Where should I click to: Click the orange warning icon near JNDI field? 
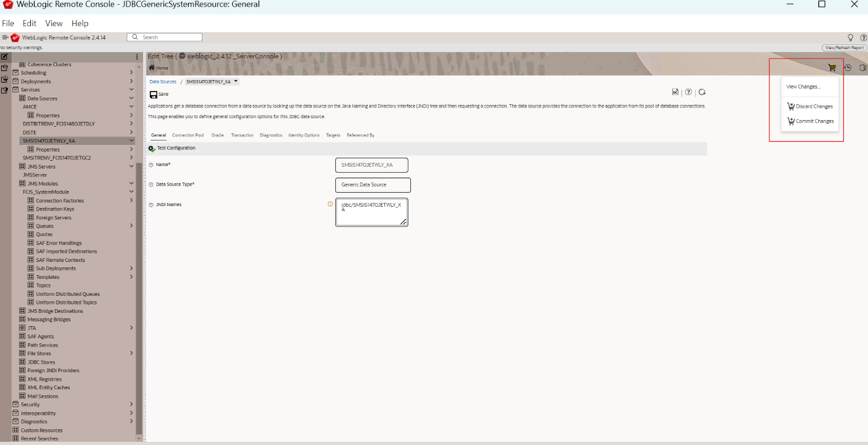pyautogui.click(x=330, y=204)
